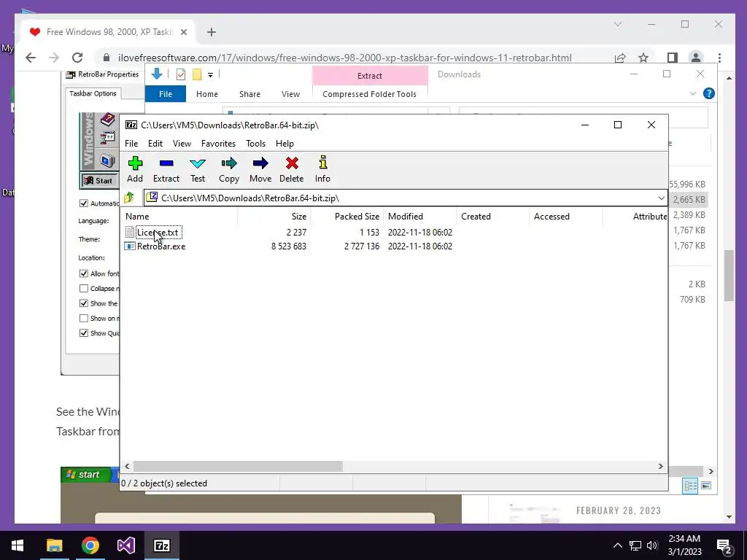747x560 pixels.
Task: Open the Info icon in 7-Zip toolbar
Action: tap(322, 163)
